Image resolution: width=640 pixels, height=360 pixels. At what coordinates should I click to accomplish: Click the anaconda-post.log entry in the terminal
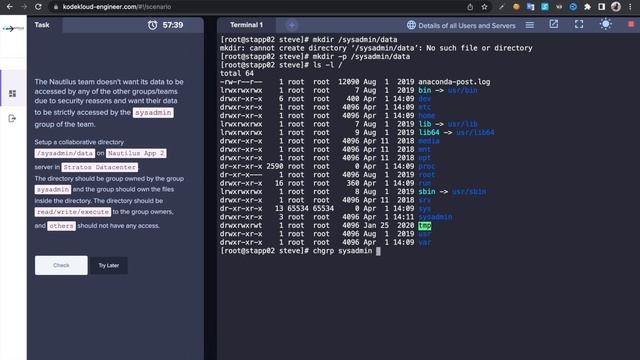pos(454,82)
